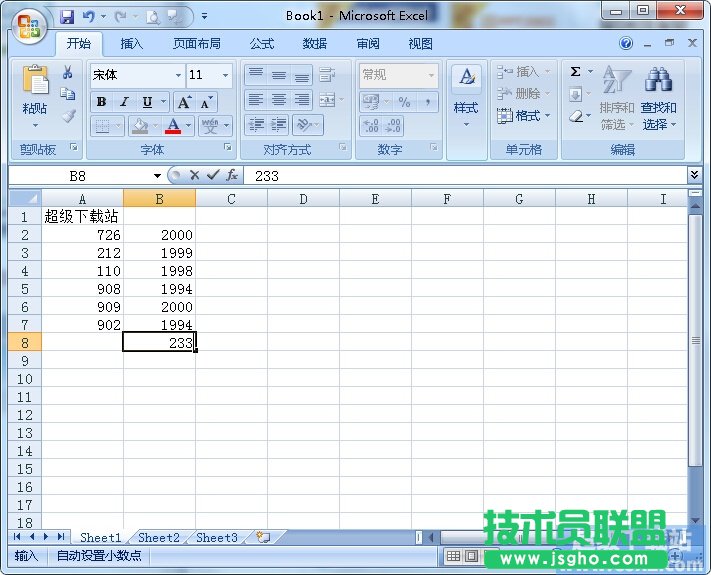Click the Office button logo

point(28,25)
